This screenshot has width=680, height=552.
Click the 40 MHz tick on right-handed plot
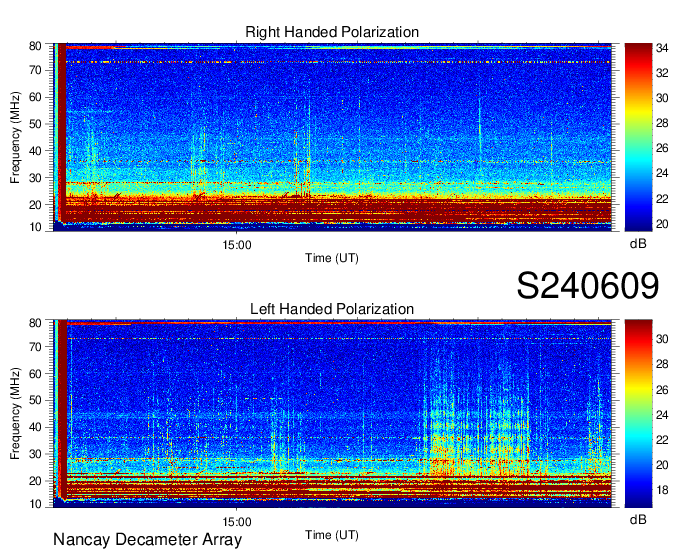pos(35,151)
